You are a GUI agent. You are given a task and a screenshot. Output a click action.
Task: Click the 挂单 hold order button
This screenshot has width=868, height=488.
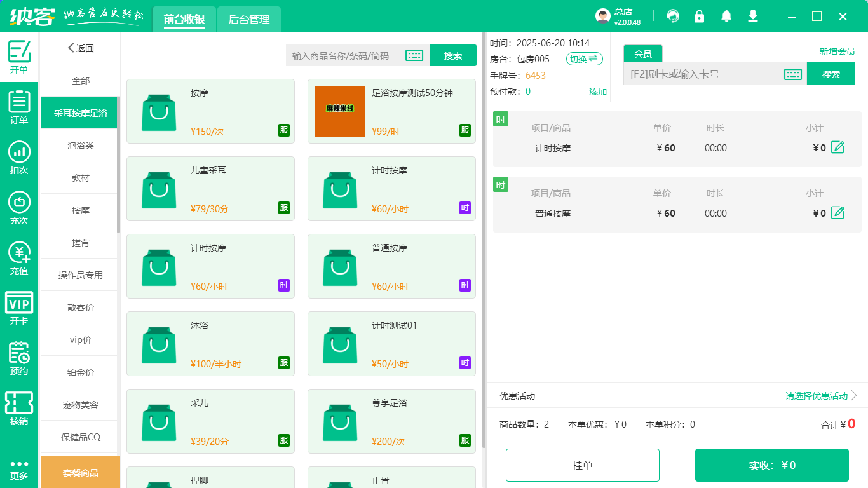point(582,464)
